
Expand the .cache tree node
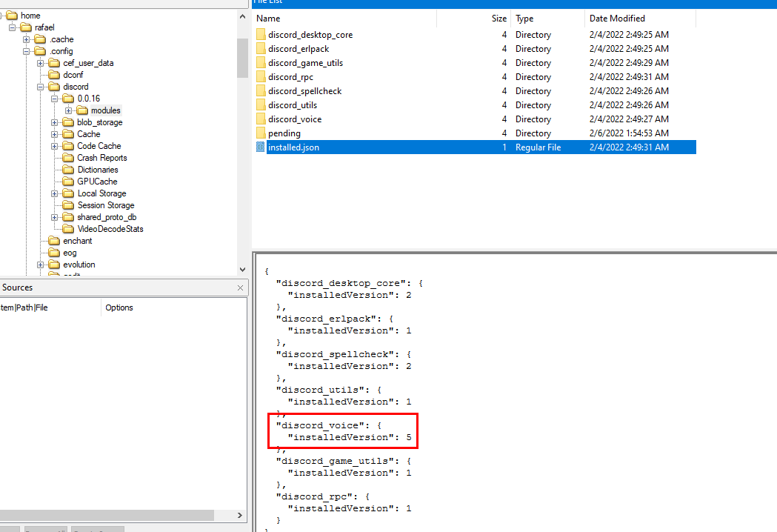pos(26,39)
